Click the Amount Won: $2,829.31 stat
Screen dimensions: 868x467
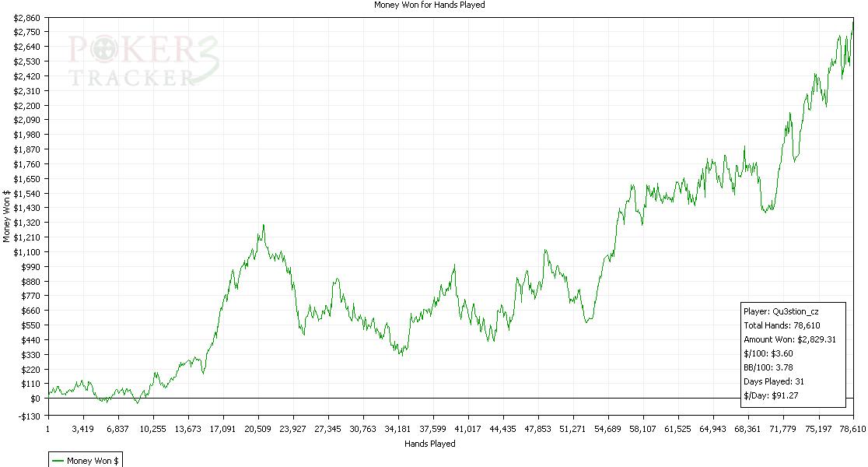(789, 339)
